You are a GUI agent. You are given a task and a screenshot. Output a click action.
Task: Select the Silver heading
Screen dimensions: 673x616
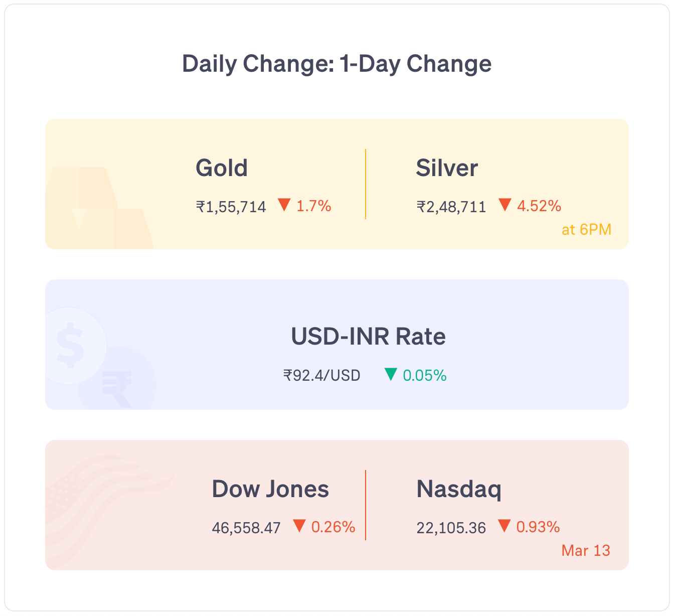coord(447,168)
